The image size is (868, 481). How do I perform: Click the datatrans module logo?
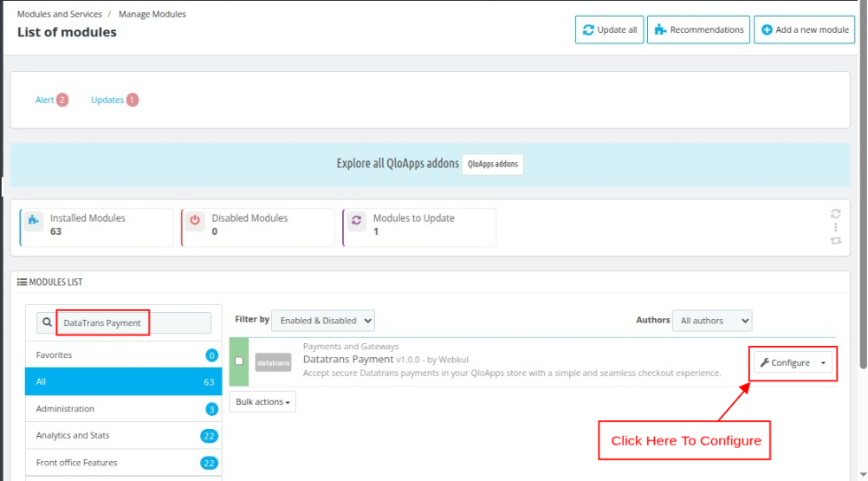click(273, 362)
